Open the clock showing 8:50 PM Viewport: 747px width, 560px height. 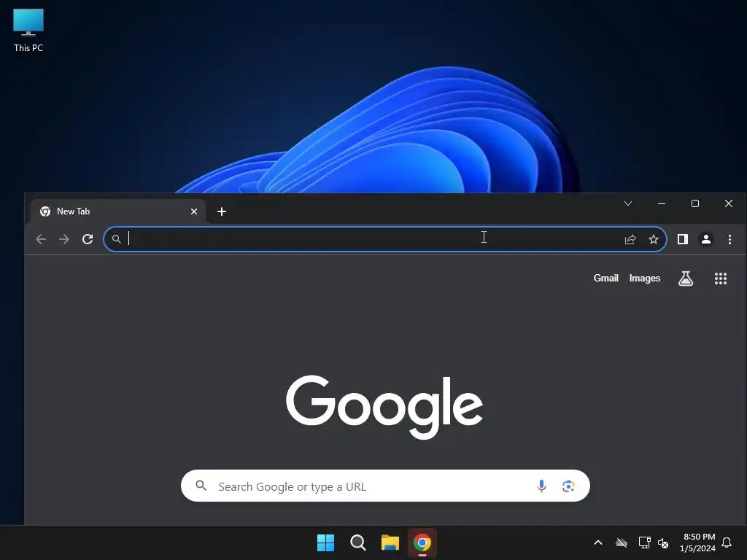(x=697, y=542)
